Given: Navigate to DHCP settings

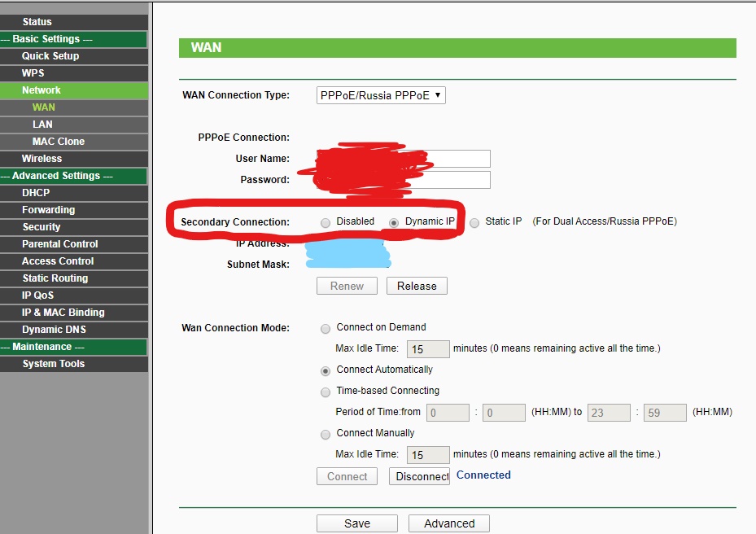Looking at the screenshot, I should 36,193.
